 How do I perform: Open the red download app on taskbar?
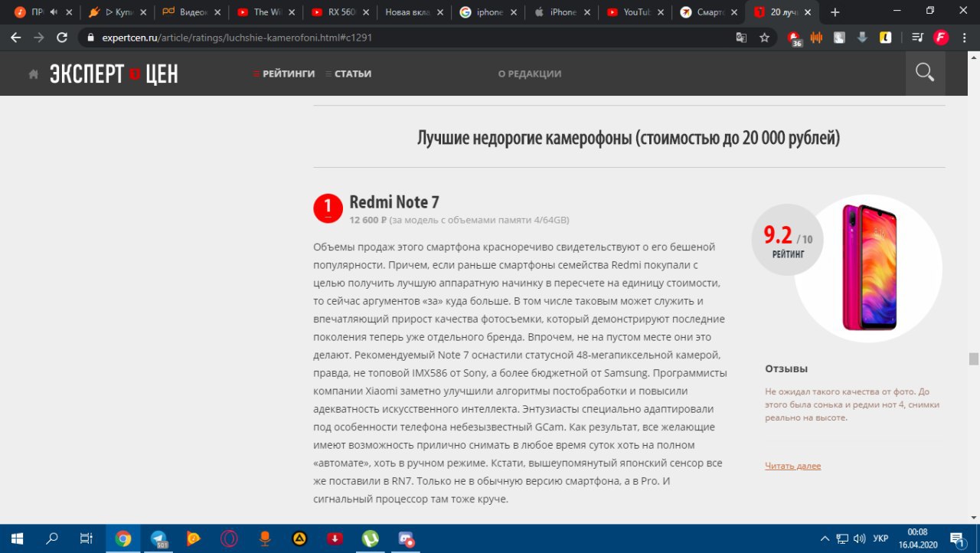pyautogui.click(x=335, y=538)
